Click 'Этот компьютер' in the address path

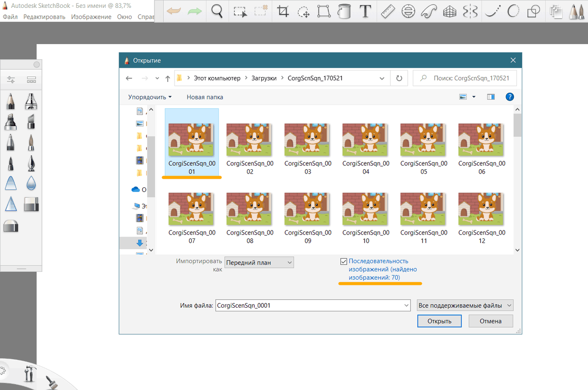pos(217,78)
